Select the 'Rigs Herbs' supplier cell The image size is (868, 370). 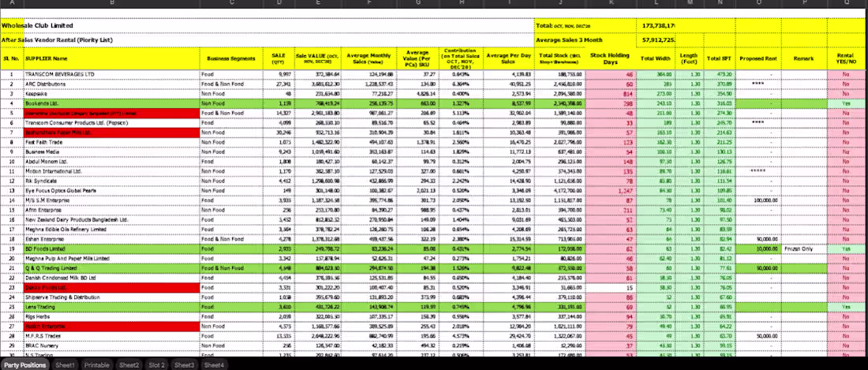point(111,317)
